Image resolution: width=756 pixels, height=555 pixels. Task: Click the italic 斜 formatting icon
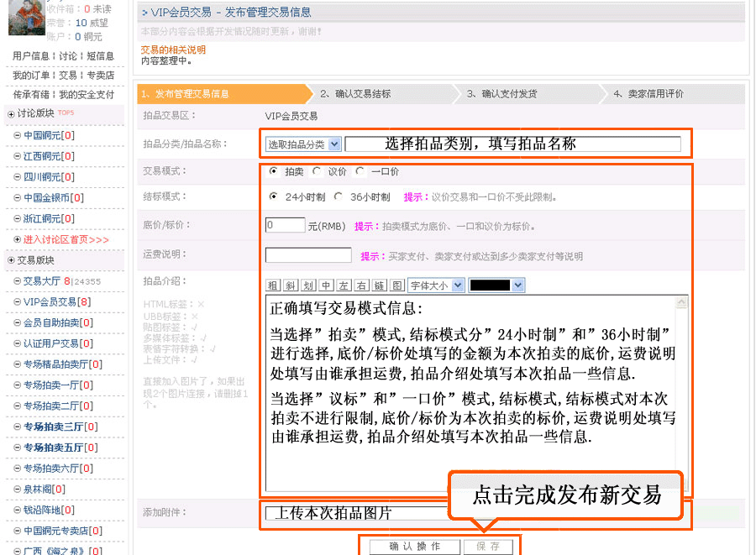click(290, 285)
